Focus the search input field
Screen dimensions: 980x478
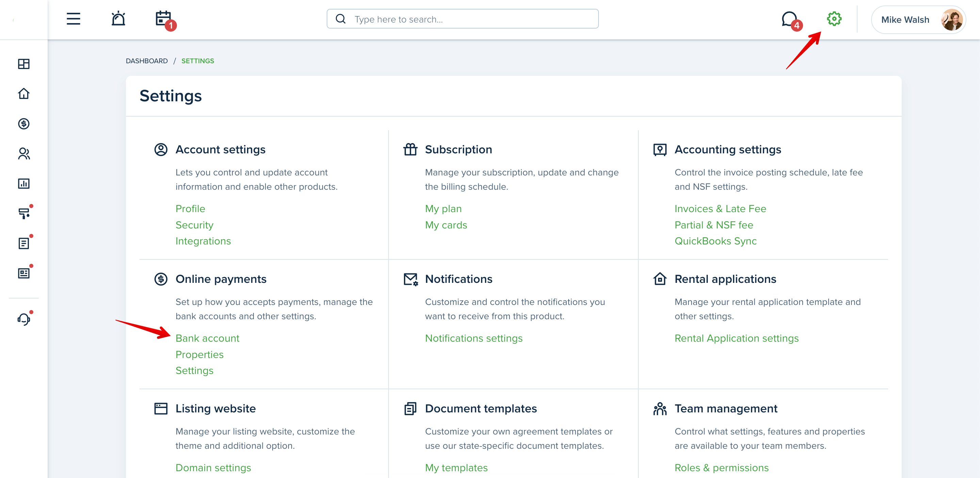click(462, 19)
